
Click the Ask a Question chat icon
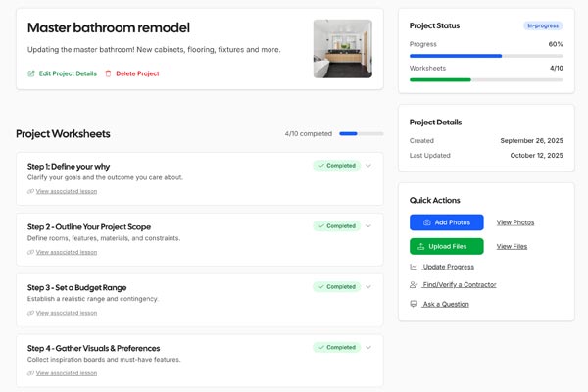(415, 304)
